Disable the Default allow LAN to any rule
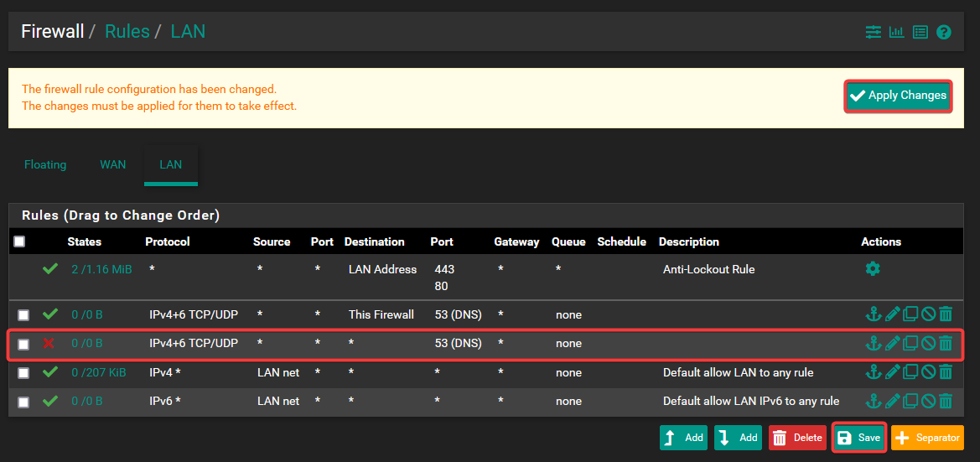 928,372
